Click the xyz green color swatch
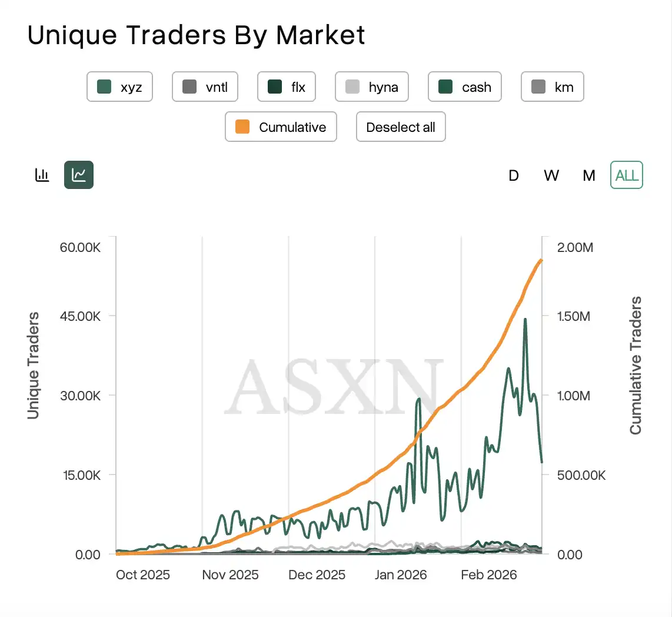Image resolution: width=672 pixels, height=617 pixels. (x=104, y=87)
